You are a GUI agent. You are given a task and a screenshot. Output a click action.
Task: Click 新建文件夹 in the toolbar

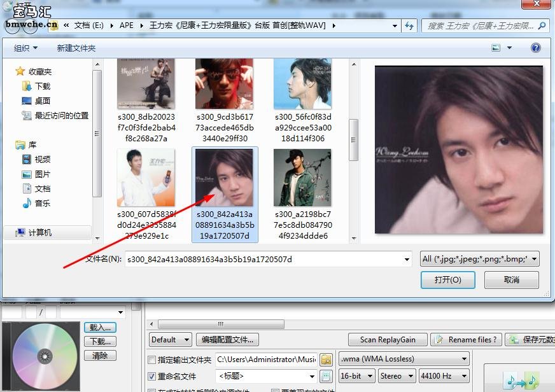pyautogui.click(x=76, y=48)
